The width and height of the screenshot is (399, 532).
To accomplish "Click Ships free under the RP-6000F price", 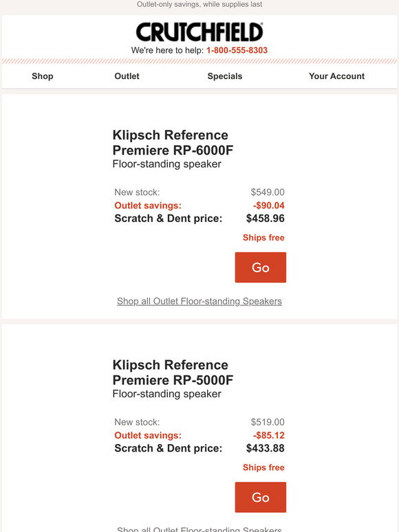I will pos(263,238).
